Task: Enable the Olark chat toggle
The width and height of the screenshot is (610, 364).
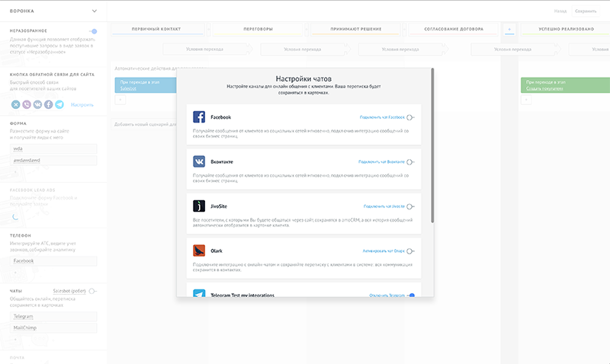Action: click(x=410, y=251)
